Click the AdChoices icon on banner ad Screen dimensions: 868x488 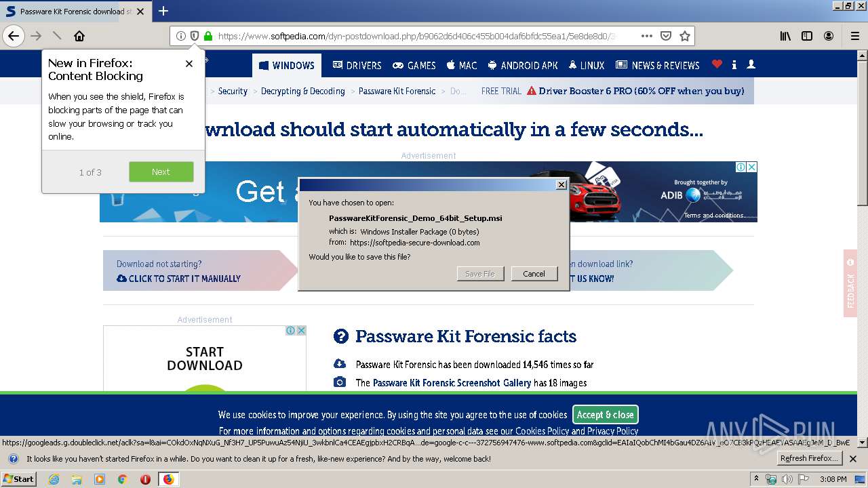(x=741, y=167)
